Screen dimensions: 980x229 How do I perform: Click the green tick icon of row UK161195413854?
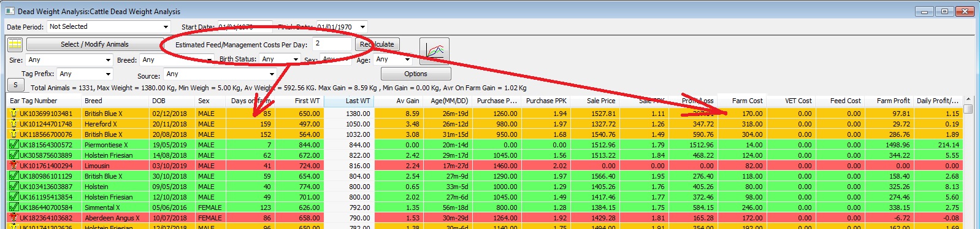tap(13, 197)
